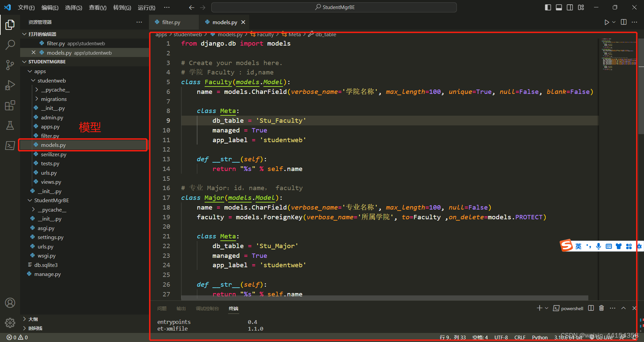
Task: Click the Sogou input method logo
Action: (566, 246)
